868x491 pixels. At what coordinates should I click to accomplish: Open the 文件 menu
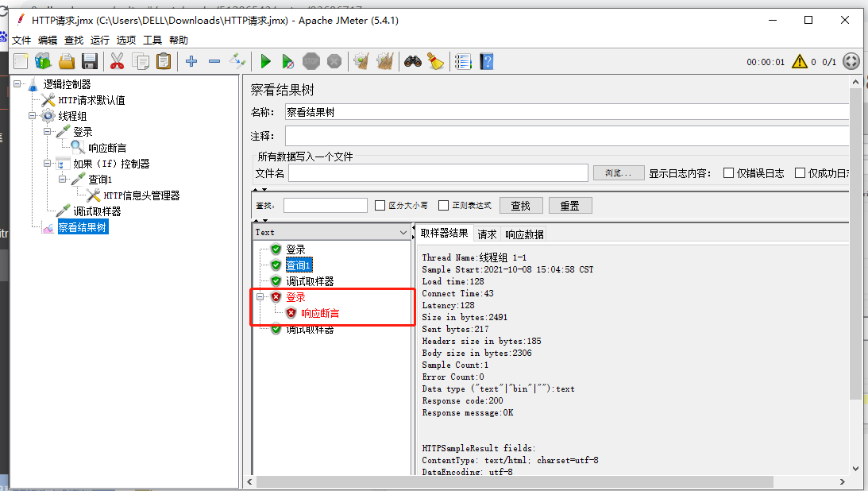21,40
